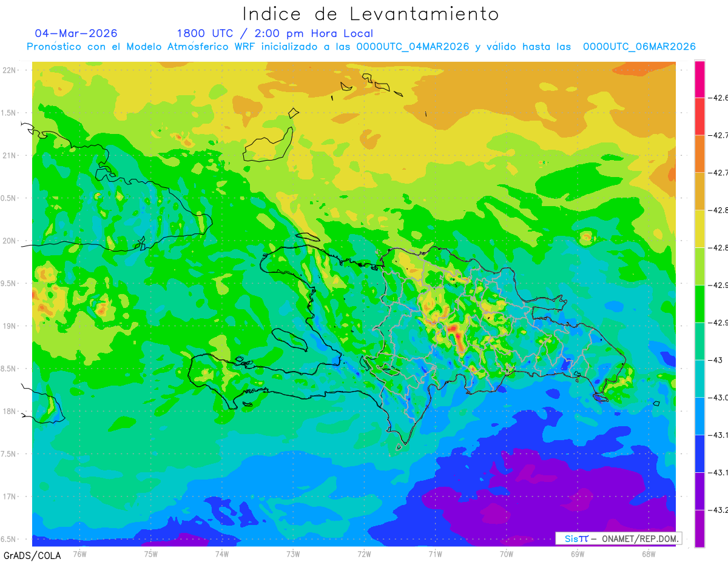Click the "17N" latitude label

(10, 497)
